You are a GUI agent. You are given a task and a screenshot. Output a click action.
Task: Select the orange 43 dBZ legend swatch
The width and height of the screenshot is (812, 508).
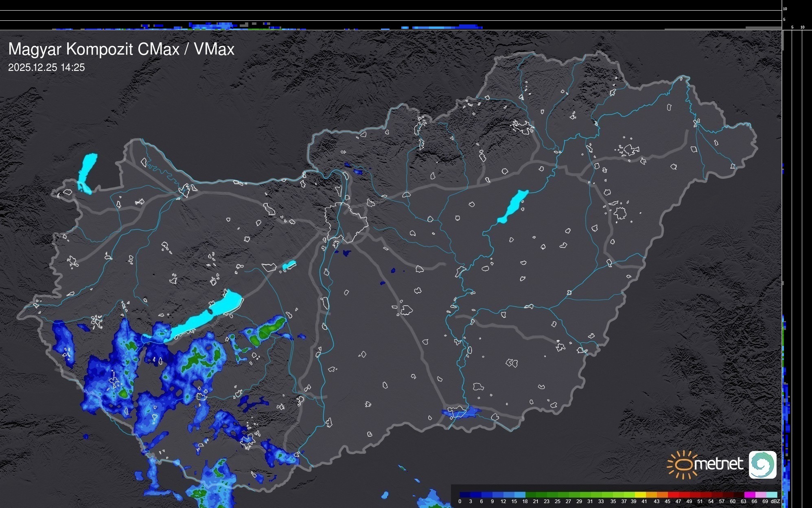663,495
